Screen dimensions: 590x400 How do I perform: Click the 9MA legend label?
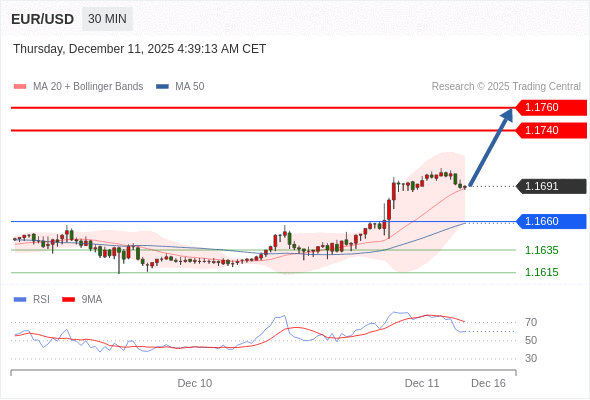(x=92, y=300)
